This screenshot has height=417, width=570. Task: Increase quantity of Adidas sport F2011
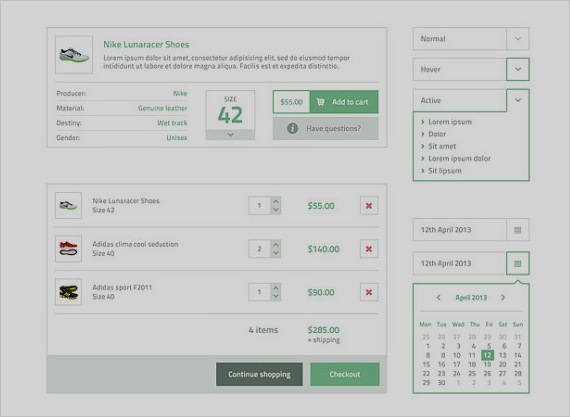(x=276, y=288)
